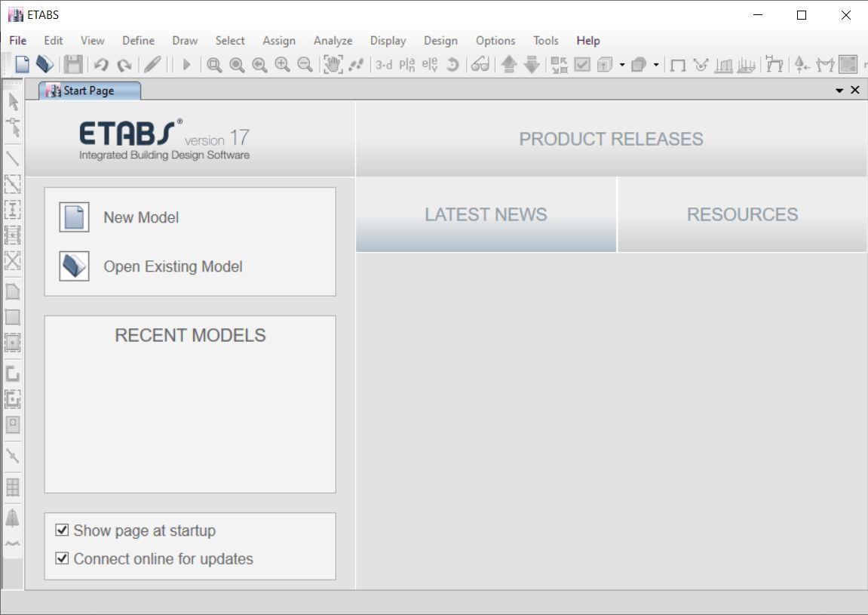Click the footprints walk-through icon
Screen dimensions: 868x615
tap(355, 65)
